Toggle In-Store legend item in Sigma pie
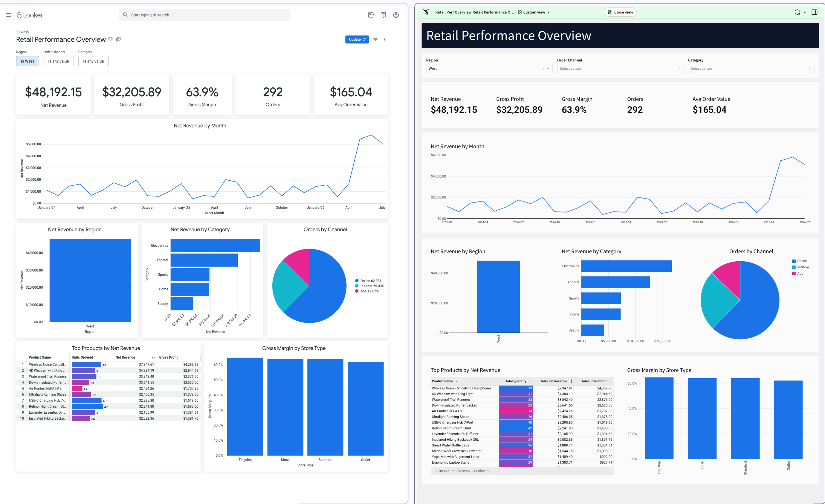 tap(801, 267)
